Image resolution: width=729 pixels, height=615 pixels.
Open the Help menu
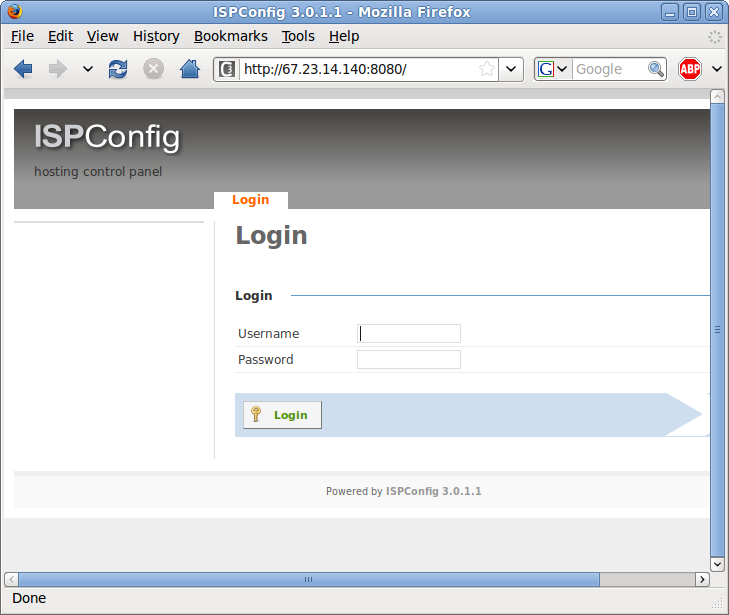coord(344,36)
